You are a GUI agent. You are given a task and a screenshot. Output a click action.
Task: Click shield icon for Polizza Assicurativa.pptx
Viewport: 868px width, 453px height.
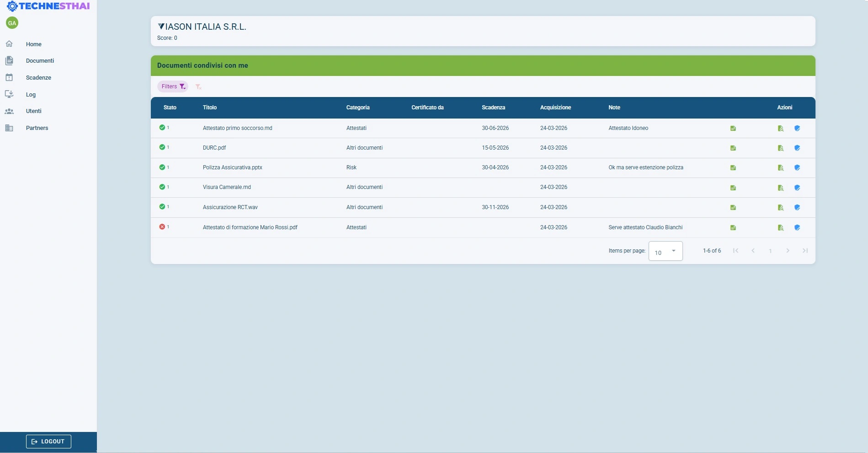pos(797,168)
